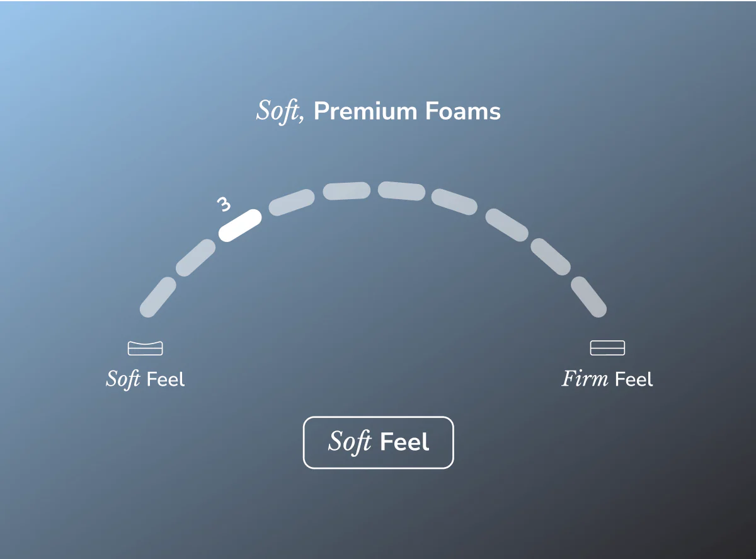Click the italic Firm word

(585, 379)
